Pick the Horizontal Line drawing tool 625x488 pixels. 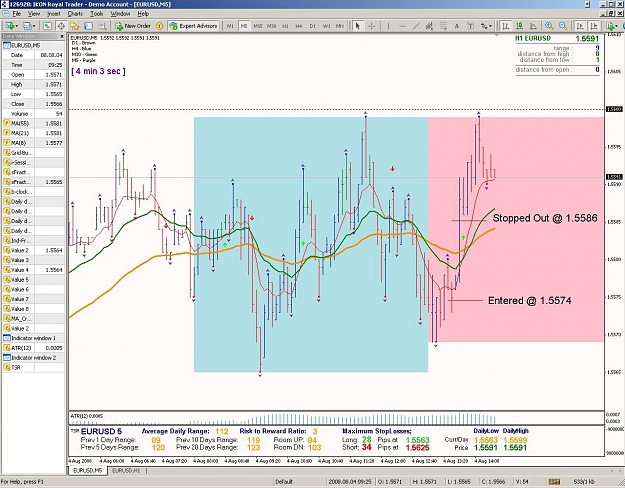pos(402,26)
